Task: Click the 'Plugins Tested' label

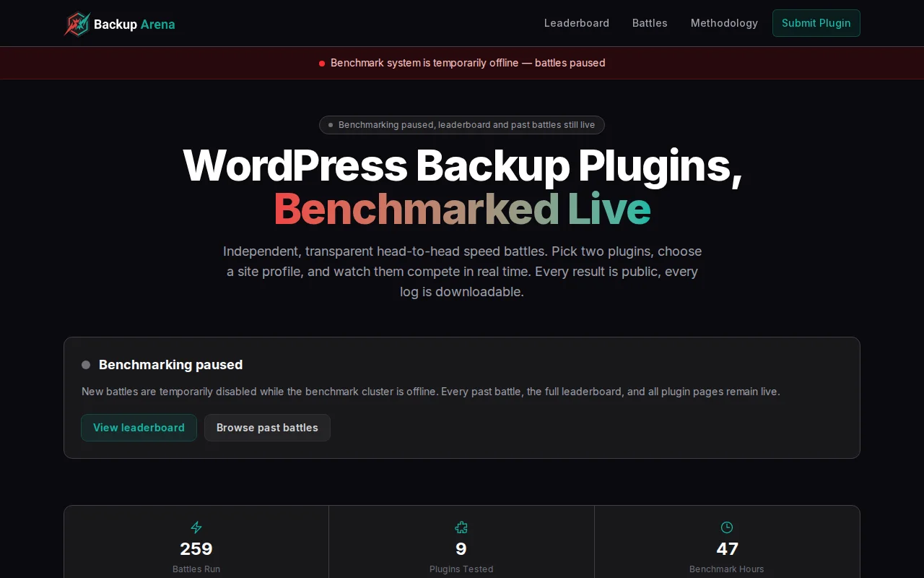Action: tap(461, 569)
